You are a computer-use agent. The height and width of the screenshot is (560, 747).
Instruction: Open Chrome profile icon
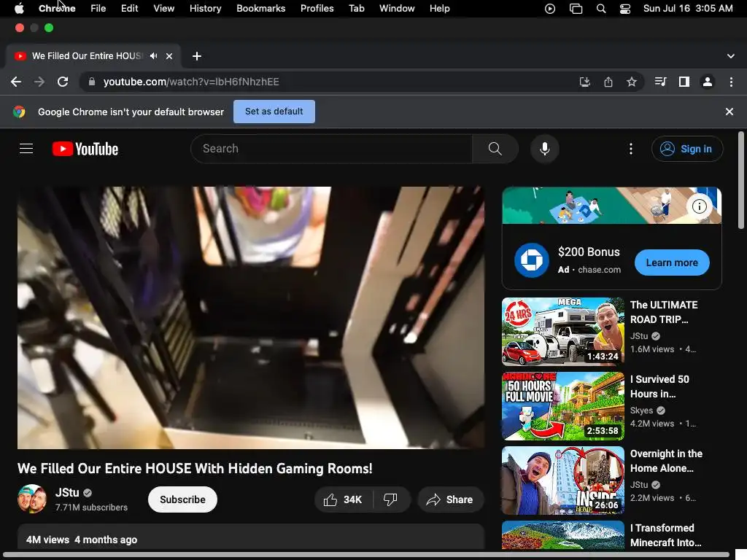708,82
